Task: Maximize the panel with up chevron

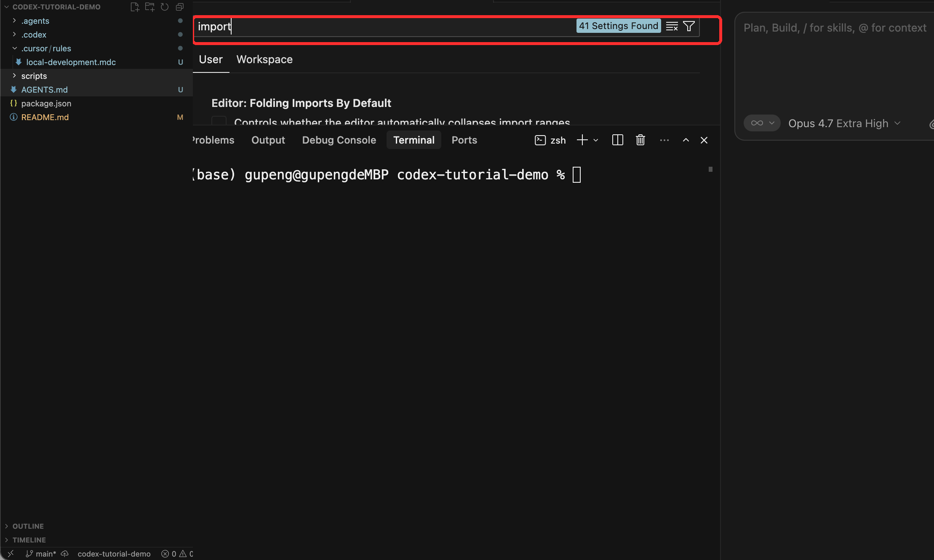Action: coord(686,140)
